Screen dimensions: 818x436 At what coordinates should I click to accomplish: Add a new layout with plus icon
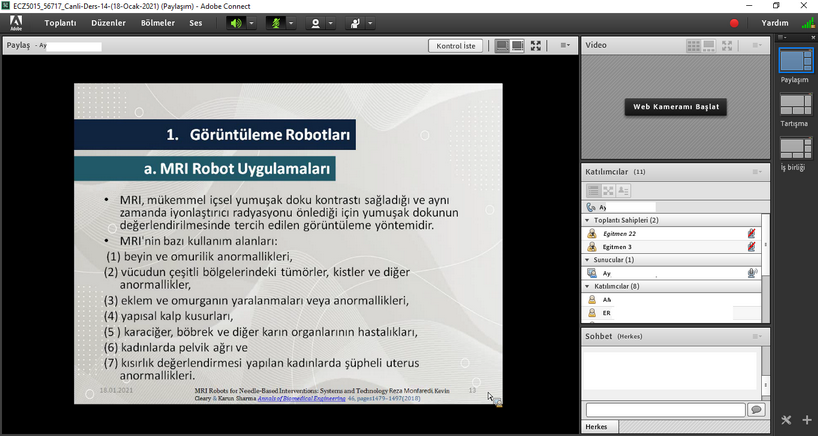[807, 420]
